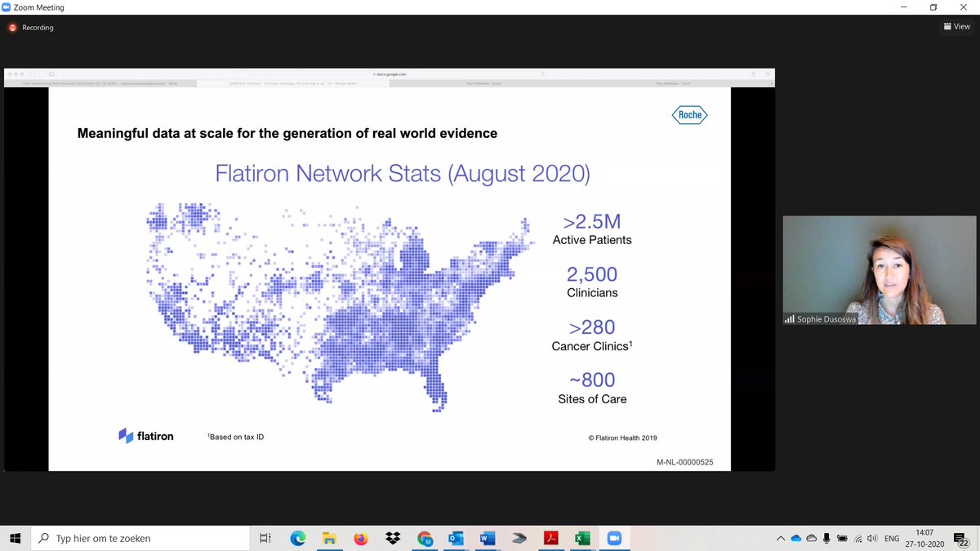Open the Windows Start menu

point(15,539)
